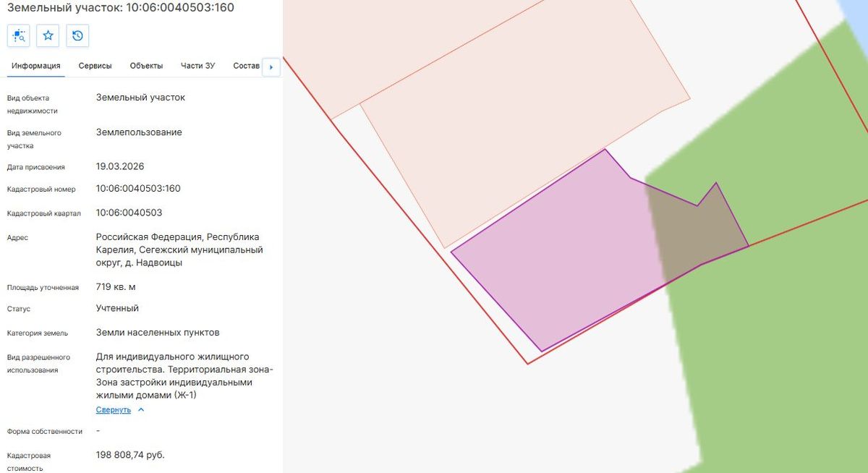Select the address text mentioning Республика Карелия
The image size is (868, 473).
coord(179,250)
